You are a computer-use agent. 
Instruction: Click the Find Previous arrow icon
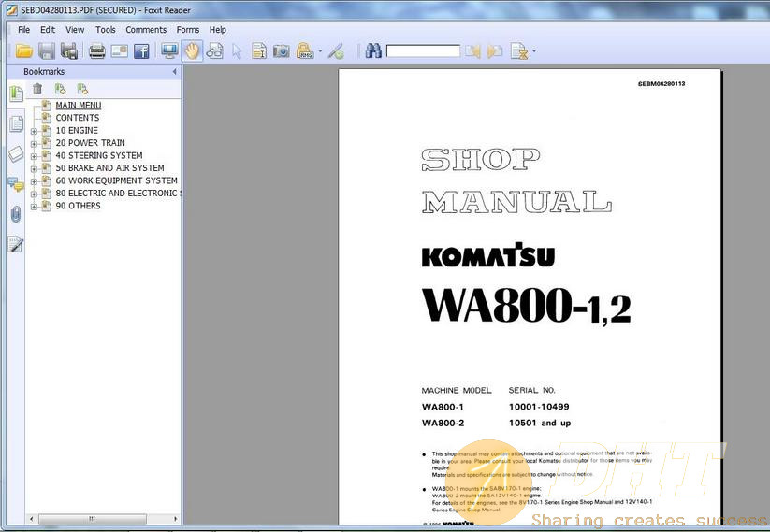tap(472, 50)
